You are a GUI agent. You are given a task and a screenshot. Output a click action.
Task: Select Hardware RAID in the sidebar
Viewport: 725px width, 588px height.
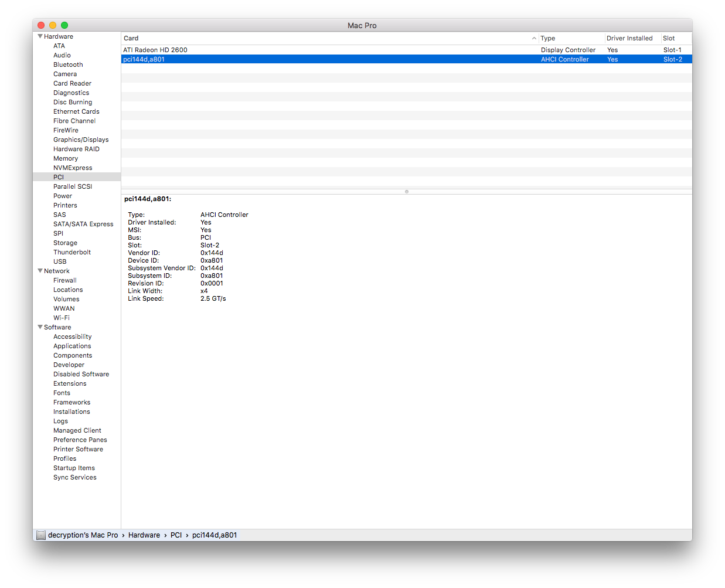(x=76, y=149)
